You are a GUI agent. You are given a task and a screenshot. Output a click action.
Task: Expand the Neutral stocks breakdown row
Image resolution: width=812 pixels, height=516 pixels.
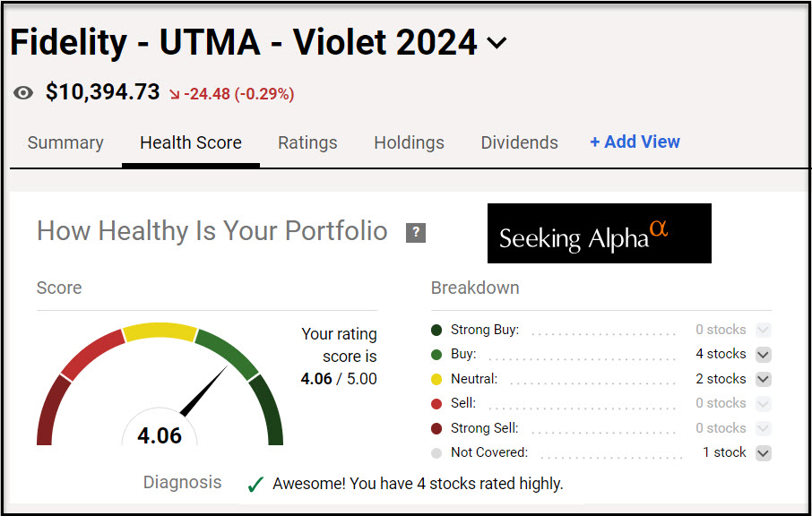(763, 379)
